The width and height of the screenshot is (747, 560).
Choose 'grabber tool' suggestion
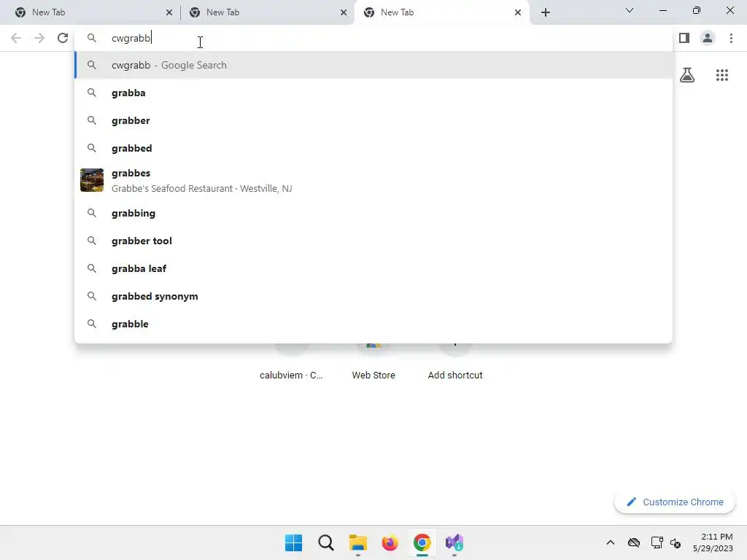pyautogui.click(x=373, y=241)
